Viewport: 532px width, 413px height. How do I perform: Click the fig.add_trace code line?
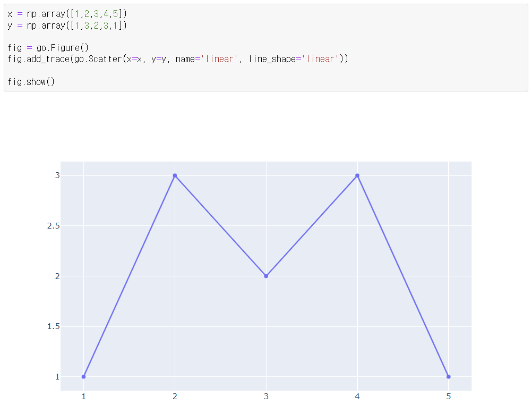click(x=178, y=59)
